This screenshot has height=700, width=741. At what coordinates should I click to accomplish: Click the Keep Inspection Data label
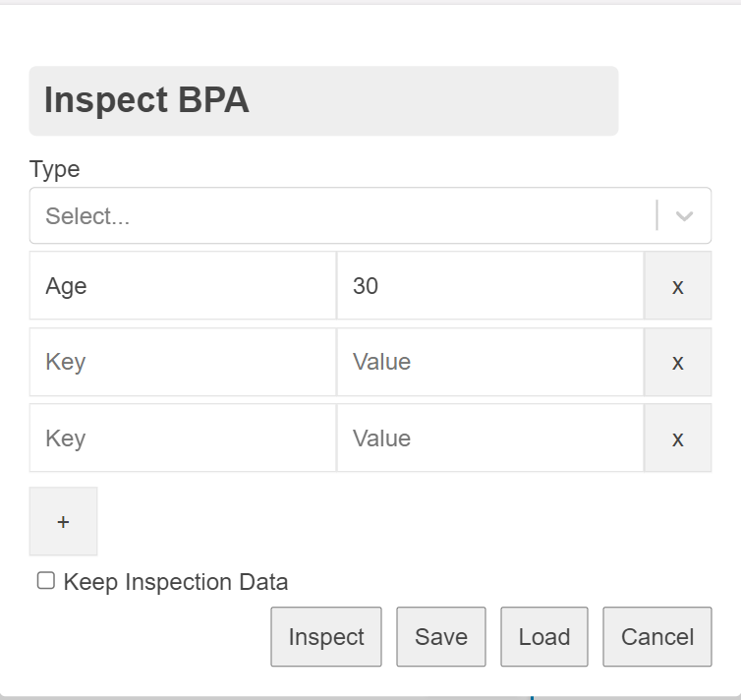pyautogui.click(x=175, y=582)
